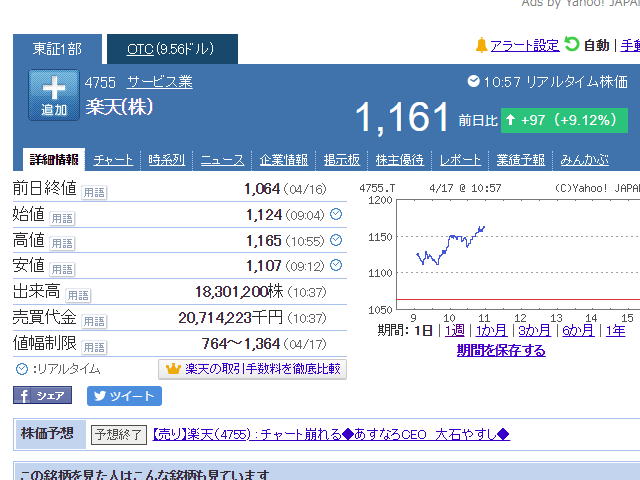Click the green auto-refresh arrow icon
640x480 pixels.
571,44
